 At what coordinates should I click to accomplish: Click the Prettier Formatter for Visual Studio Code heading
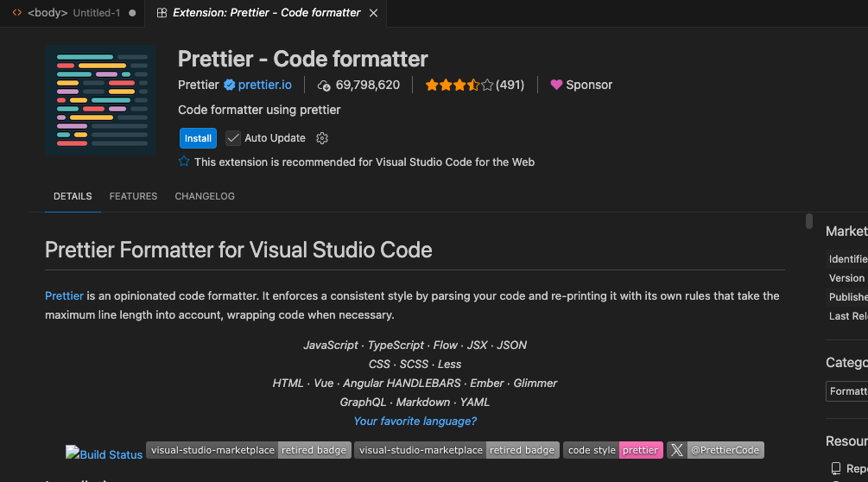(x=238, y=250)
